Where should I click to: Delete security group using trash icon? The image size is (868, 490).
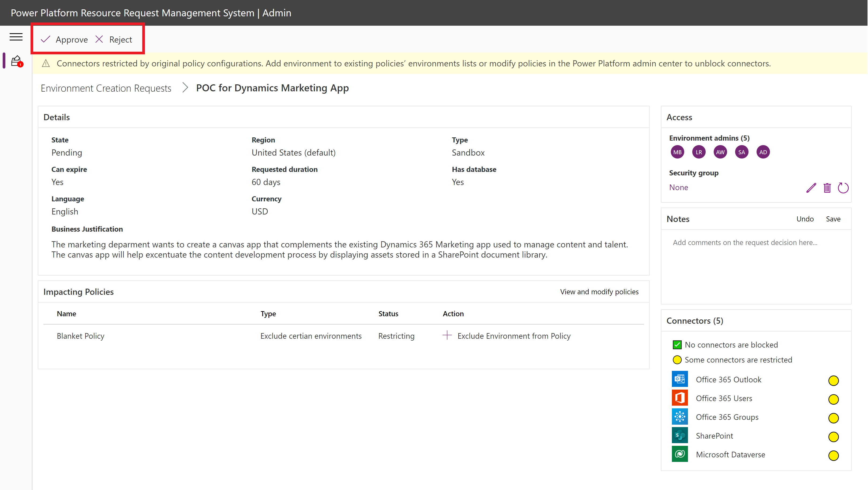(827, 188)
